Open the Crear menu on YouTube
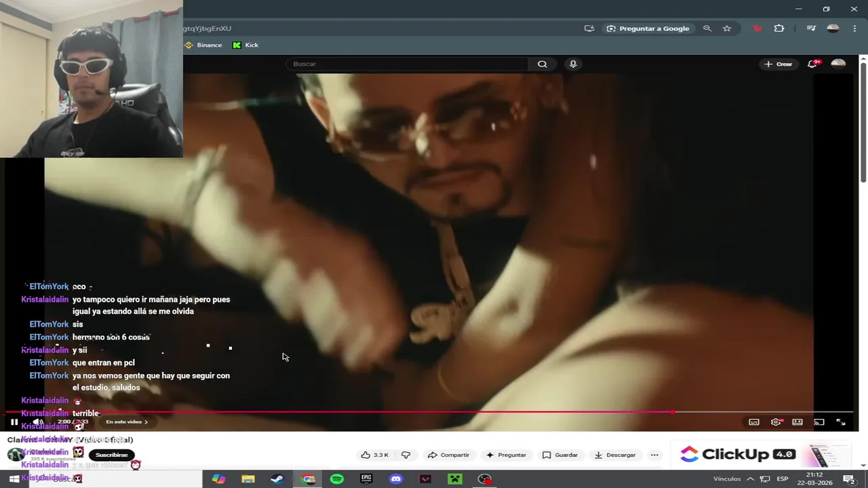Screen dimensions: 868x488 point(778,64)
